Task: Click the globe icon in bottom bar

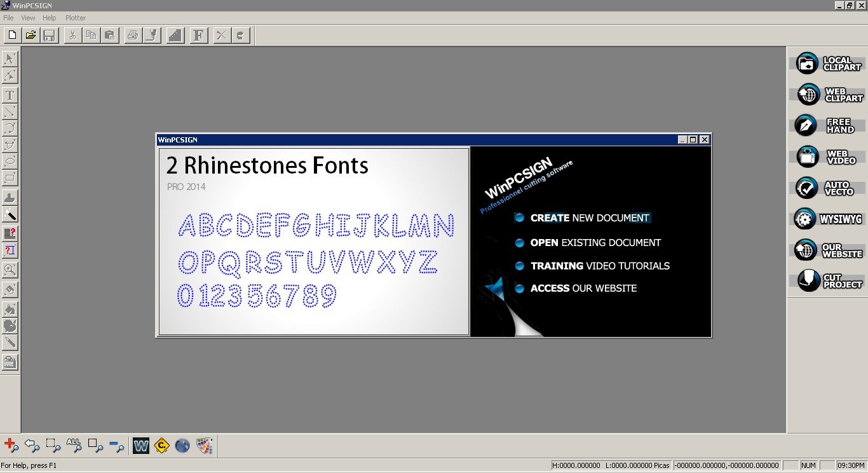Action: point(182,446)
